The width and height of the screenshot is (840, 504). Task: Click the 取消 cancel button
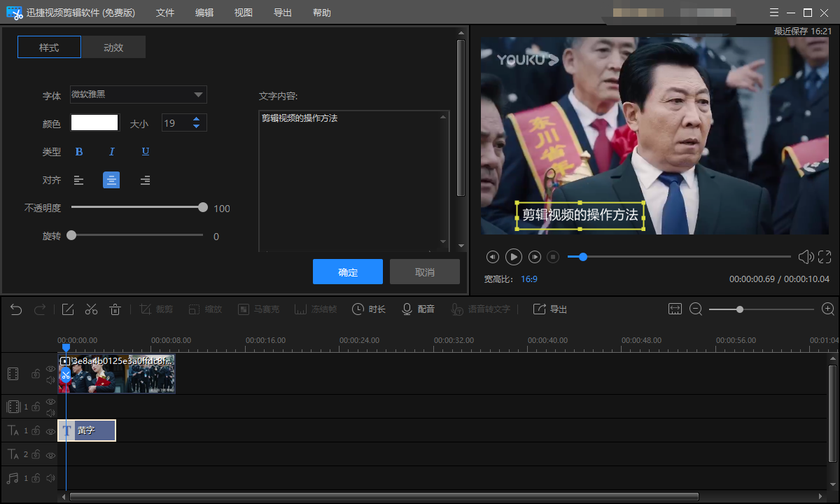(425, 272)
